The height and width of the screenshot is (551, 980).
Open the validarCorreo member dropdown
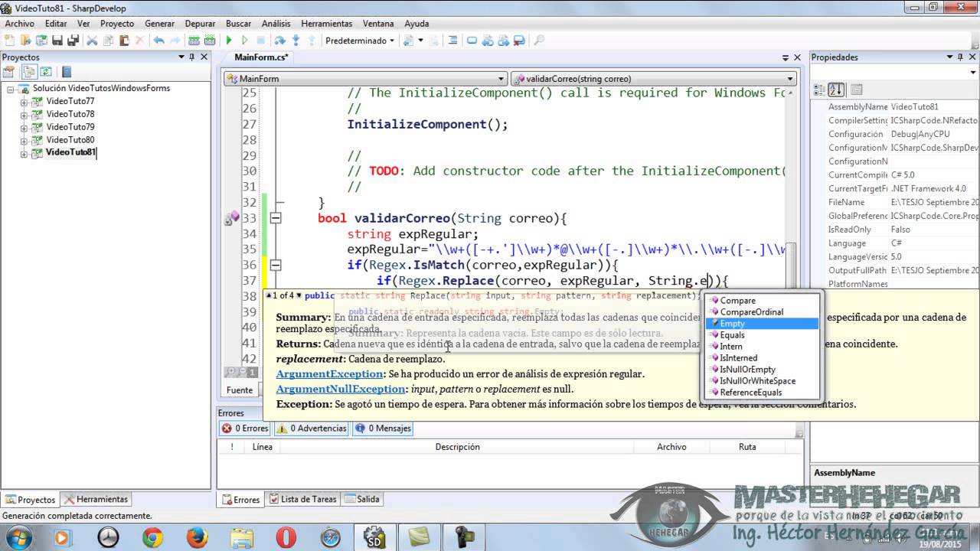(654, 79)
